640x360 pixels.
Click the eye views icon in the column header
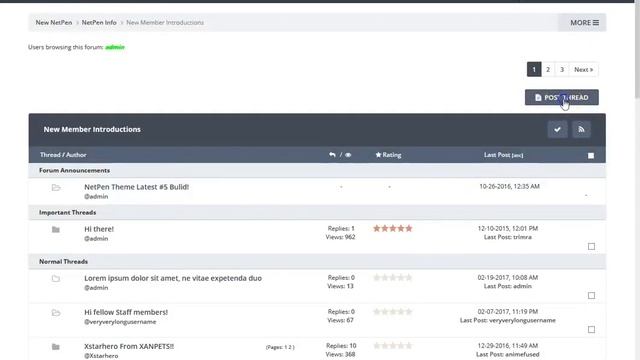348,155
